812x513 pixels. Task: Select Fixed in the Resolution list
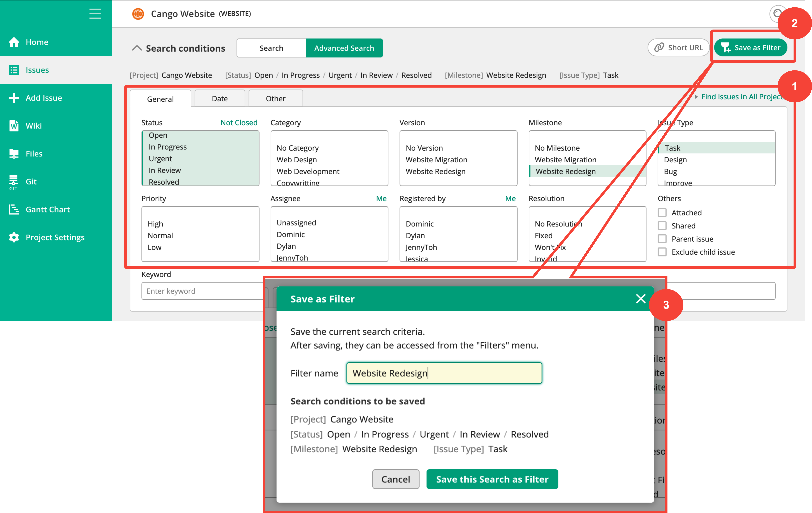pyautogui.click(x=587, y=236)
